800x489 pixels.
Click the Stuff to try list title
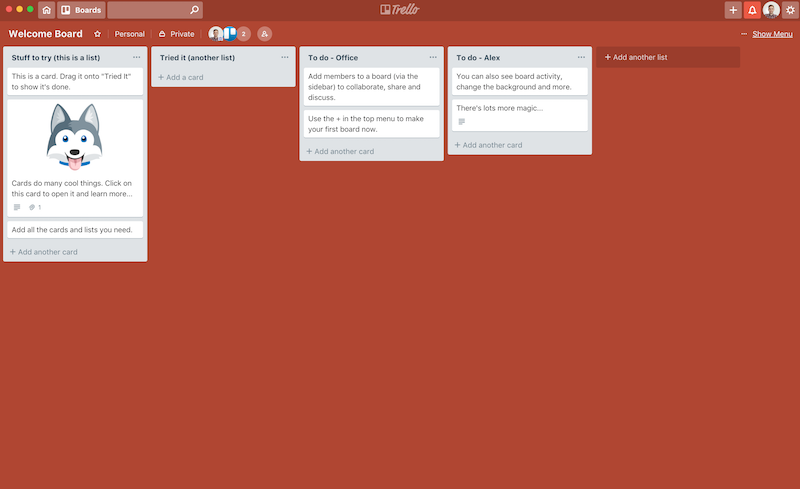coord(56,58)
